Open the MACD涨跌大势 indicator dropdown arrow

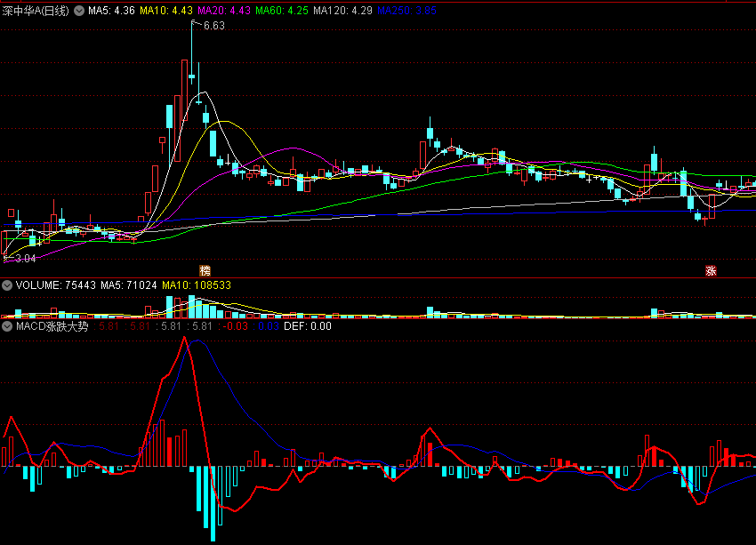pos(7,326)
